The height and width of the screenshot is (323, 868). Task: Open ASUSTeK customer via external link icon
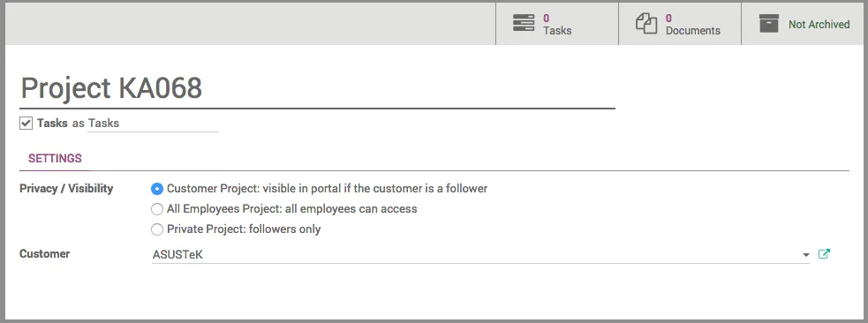(824, 254)
